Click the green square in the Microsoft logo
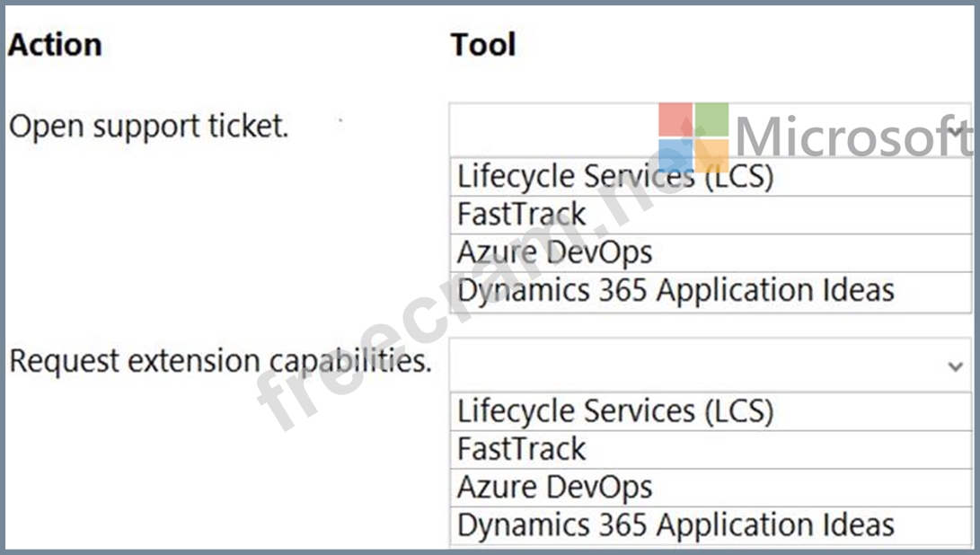The image size is (980, 555). (711, 119)
